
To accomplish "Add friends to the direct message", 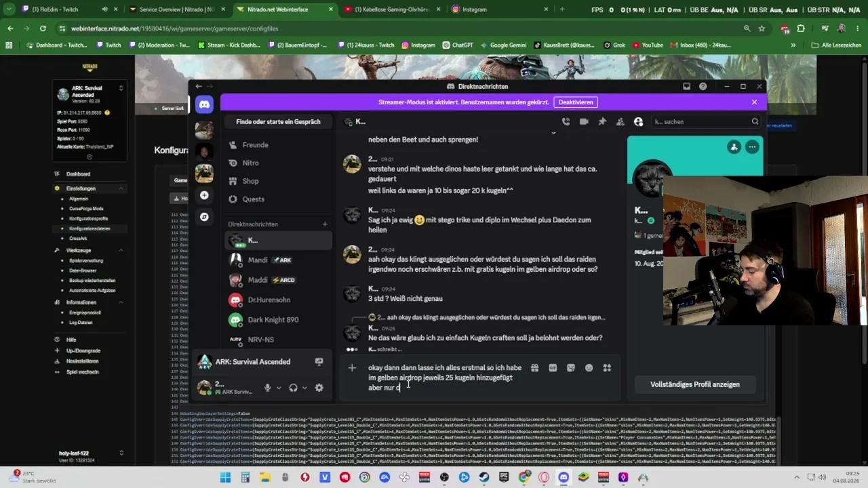I will click(x=620, y=122).
